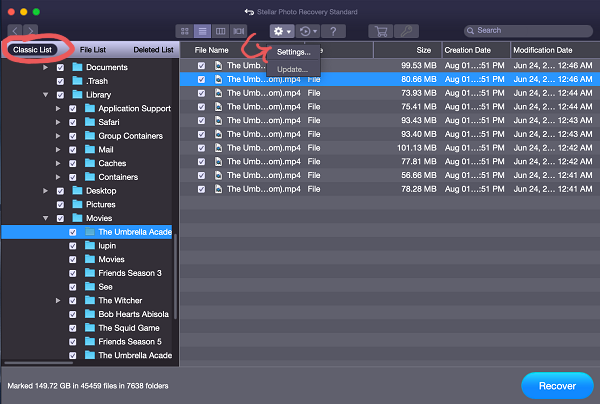This screenshot has height=404, width=600.
Task: Click inside the Search field
Action: (528, 31)
